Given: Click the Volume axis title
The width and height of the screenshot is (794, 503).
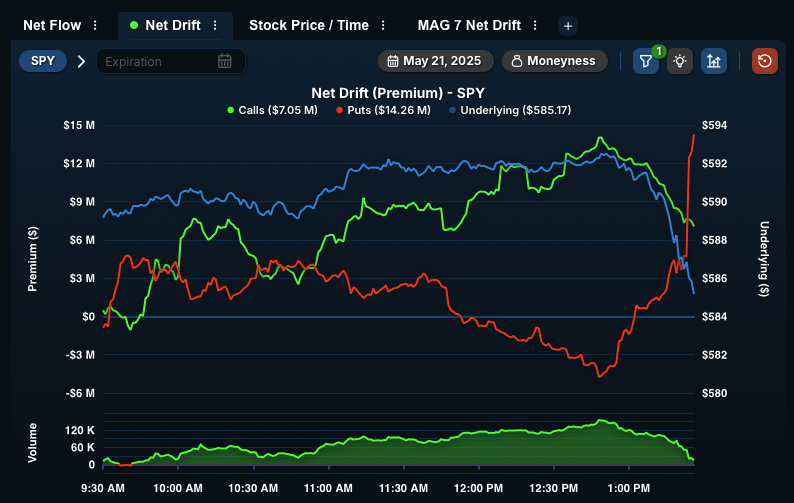Looking at the screenshot, I should coord(32,443).
